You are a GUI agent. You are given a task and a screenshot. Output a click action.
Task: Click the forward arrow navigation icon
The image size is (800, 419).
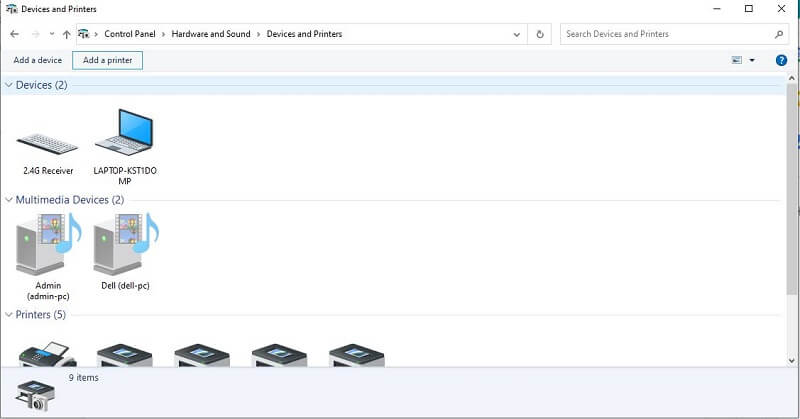tap(36, 34)
